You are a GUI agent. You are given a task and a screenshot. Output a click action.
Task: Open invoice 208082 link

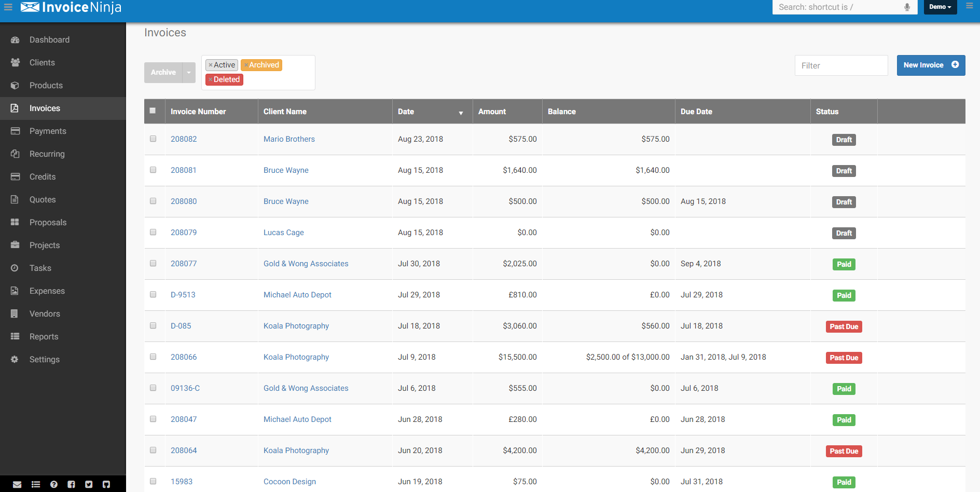pyautogui.click(x=184, y=139)
